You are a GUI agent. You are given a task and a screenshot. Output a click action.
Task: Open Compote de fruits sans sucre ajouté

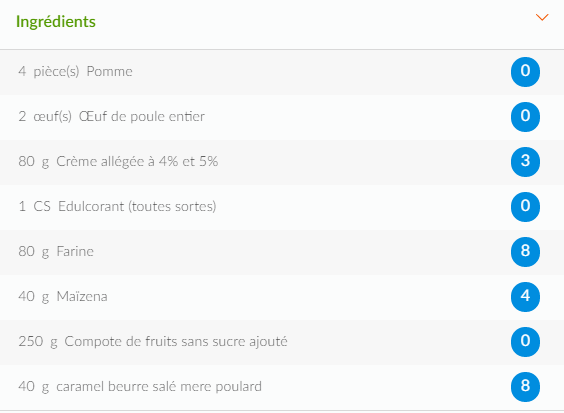coord(282,342)
